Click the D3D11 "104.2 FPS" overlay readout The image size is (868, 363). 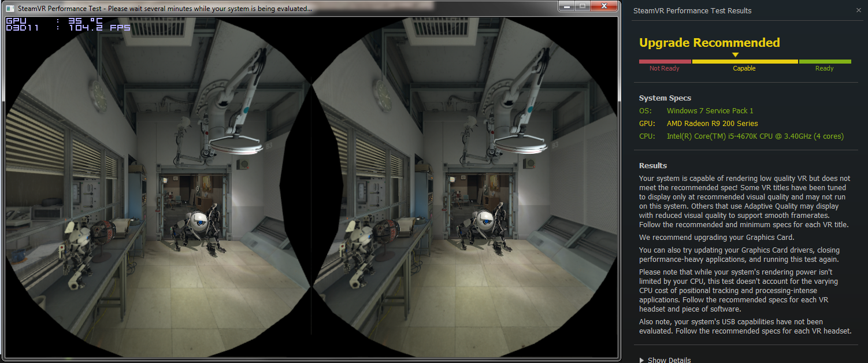[x=99, y=27]
